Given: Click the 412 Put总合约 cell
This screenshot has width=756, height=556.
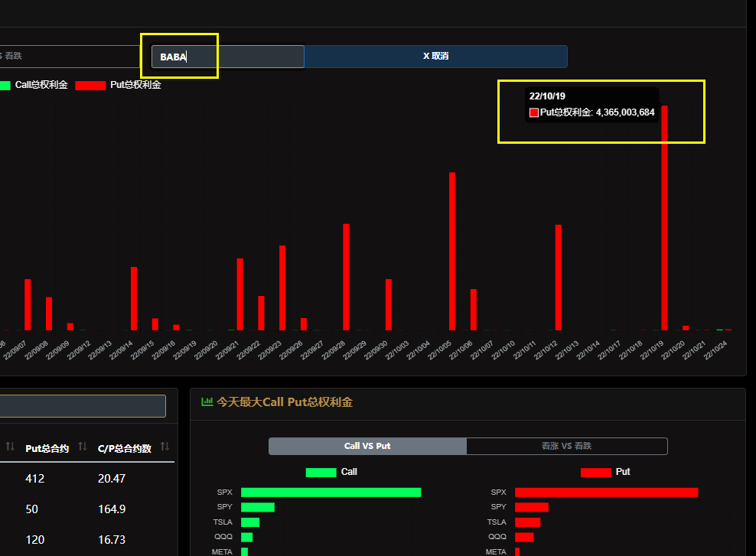Looking at the screenshot, I should click(x=34, y=479).
